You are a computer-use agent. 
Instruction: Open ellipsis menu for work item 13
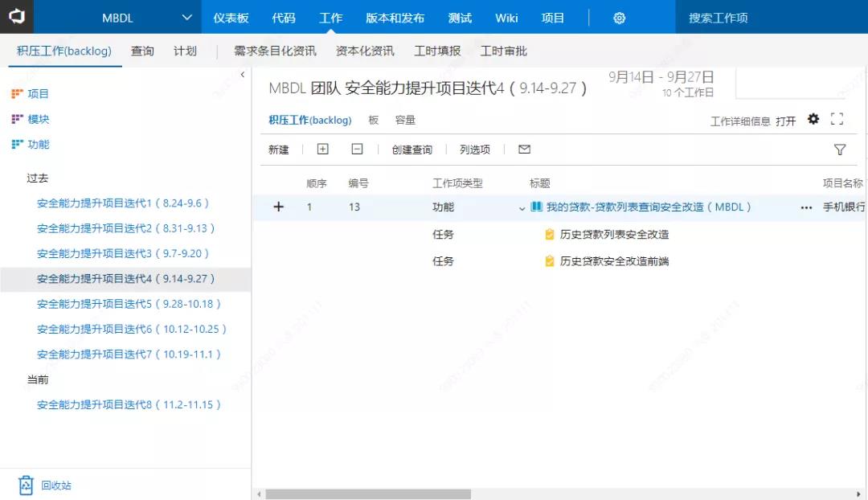[806, 207]
